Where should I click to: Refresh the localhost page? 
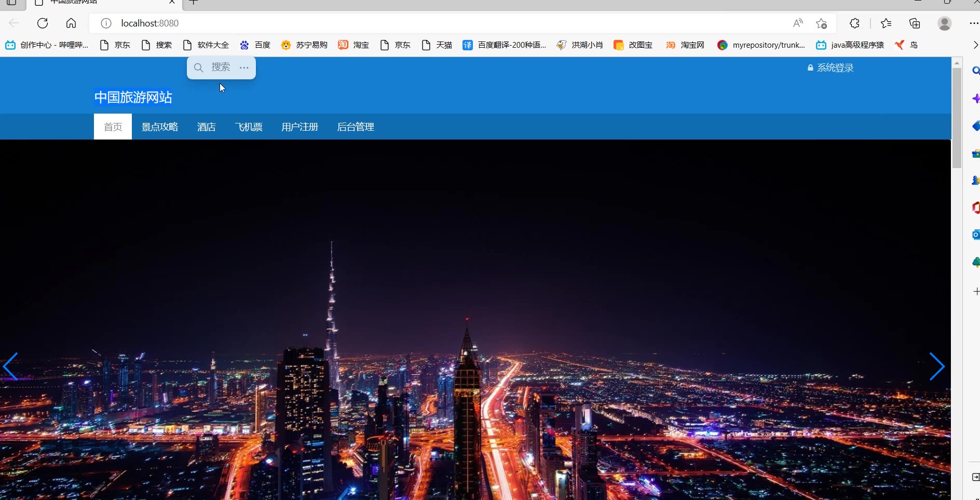pyautogui.click(x=43, y=23)
